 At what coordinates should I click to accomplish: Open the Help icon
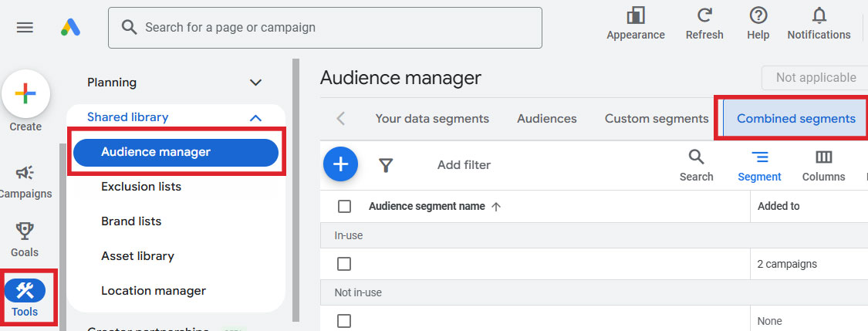click(x=758, y=16)
